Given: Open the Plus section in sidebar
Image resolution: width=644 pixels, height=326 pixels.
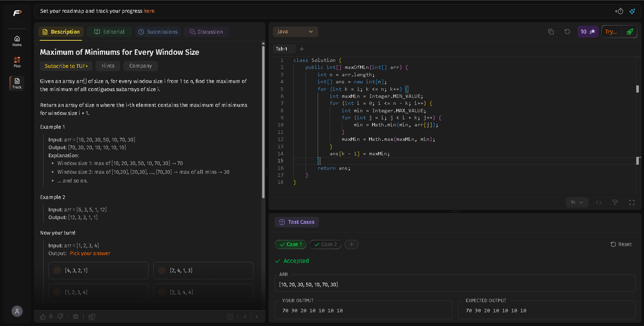Looking at the screenshot, I should click(x=17, y=62).
